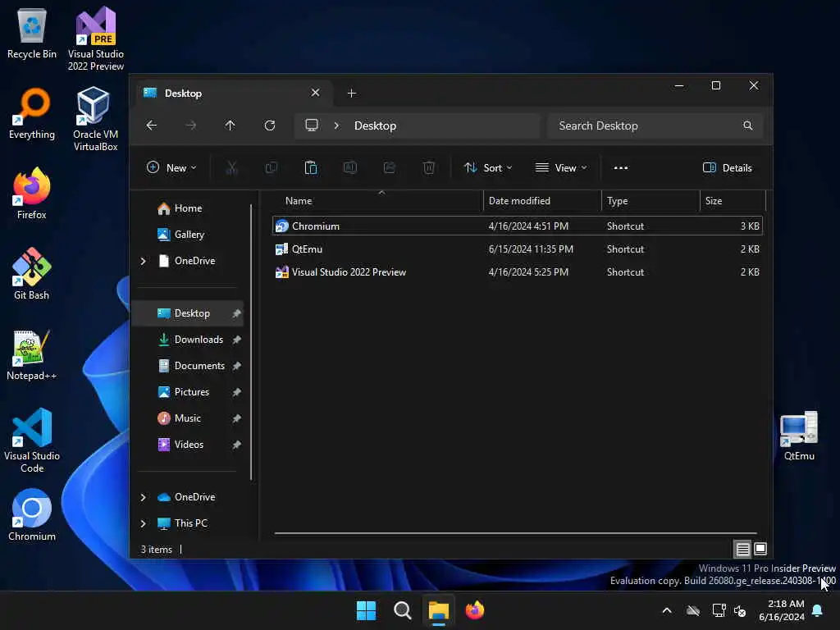Select Visual Studio Code desktop shortcut
This screenshot has width=840, height=630.
[32, 441]
